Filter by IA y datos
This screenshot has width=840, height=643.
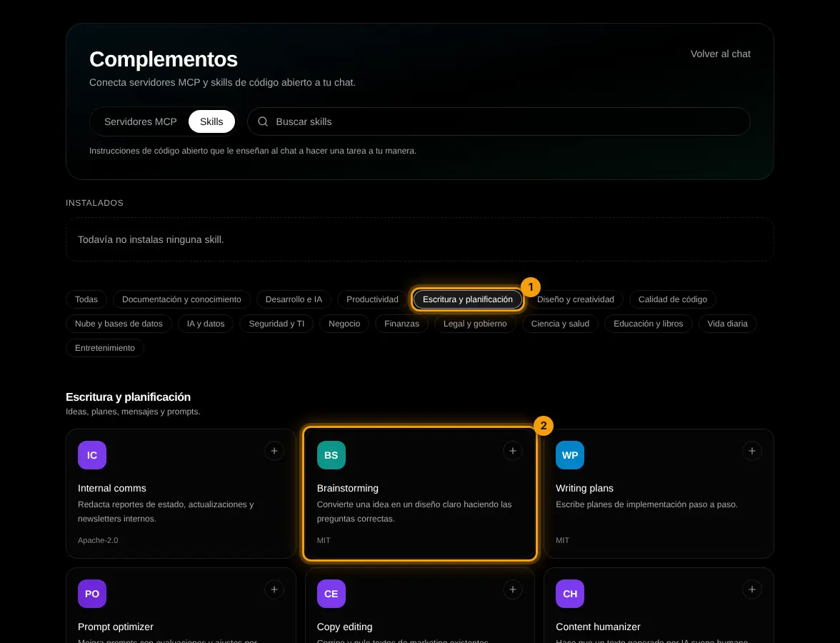pos(206,324)
